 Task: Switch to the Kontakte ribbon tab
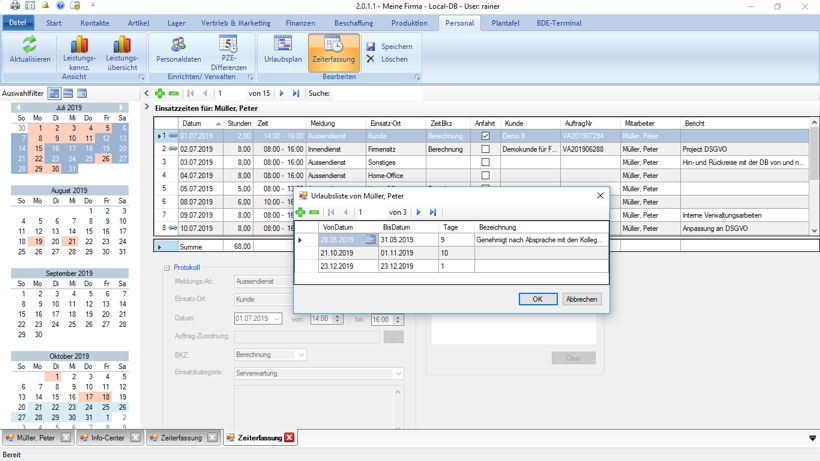point(95,23)
